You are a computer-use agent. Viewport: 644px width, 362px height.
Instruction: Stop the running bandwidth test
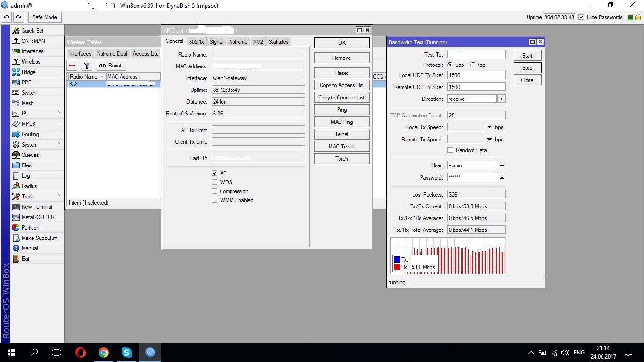[527, 68]
